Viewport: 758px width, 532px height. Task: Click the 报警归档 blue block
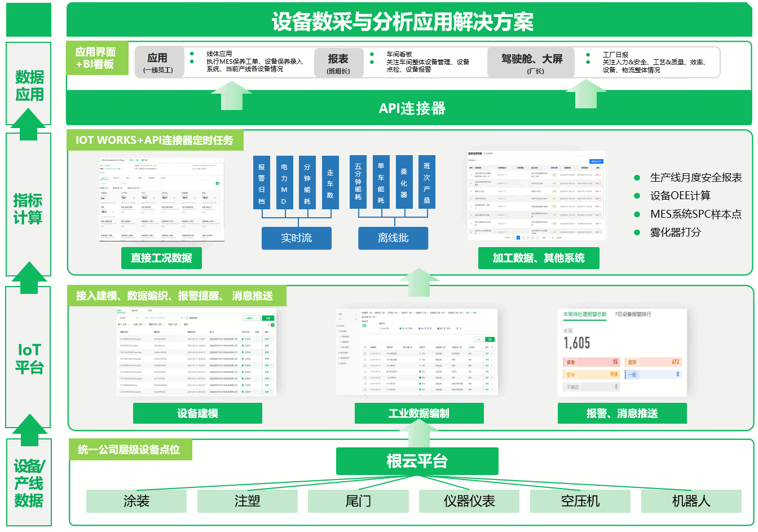[261, 183]
